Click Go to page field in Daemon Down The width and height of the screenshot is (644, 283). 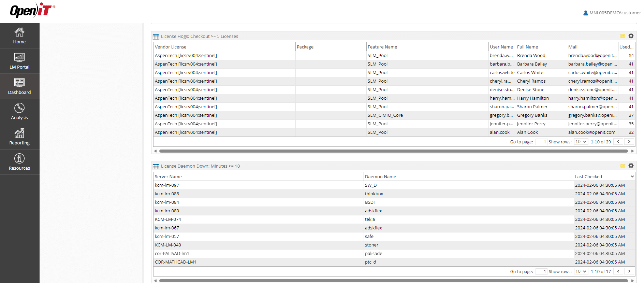point(541,271)
